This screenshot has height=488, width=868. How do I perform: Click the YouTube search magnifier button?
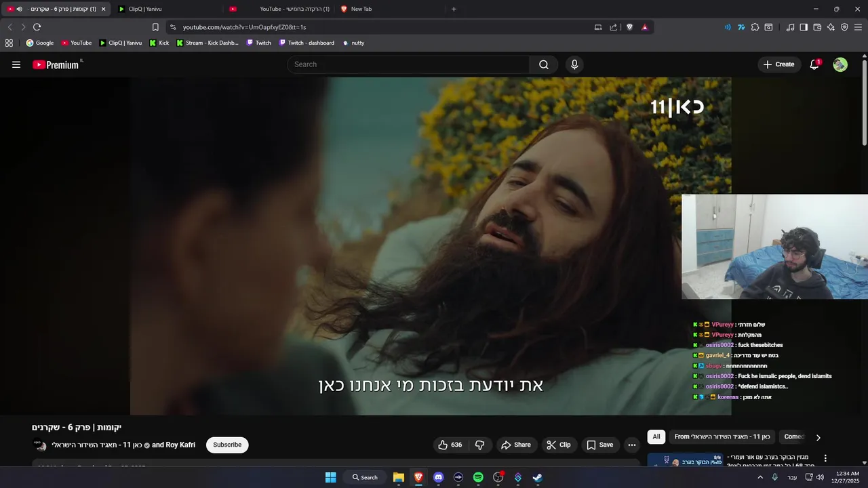point(544,64)
